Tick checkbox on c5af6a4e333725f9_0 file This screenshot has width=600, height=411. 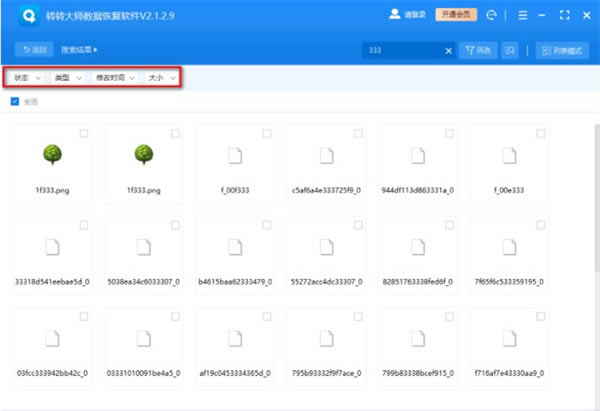click(x=357, y=133)
